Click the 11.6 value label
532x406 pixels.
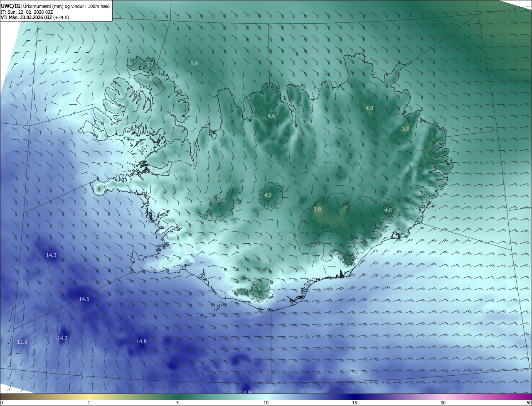(355, 373)
